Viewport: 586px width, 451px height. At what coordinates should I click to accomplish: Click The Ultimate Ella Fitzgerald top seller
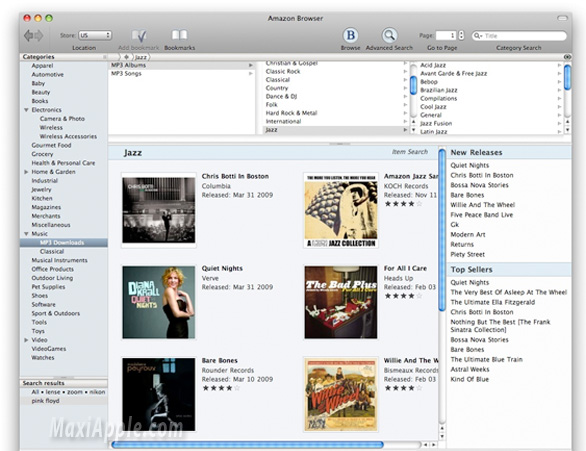[x=493, y=302]
